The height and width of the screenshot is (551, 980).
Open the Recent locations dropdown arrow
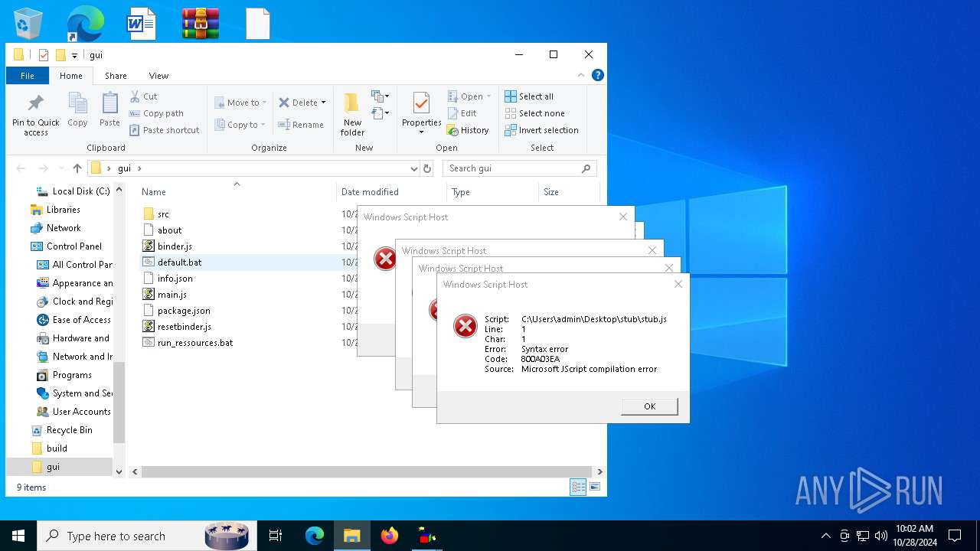click(x=60, y=168)
